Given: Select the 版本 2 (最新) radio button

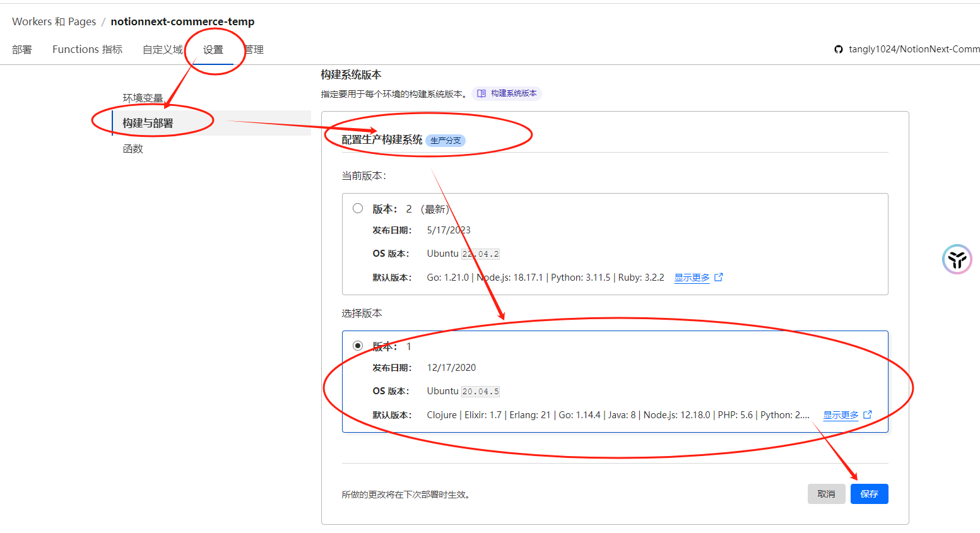Looking at the screenshot, I should (358, 208).
